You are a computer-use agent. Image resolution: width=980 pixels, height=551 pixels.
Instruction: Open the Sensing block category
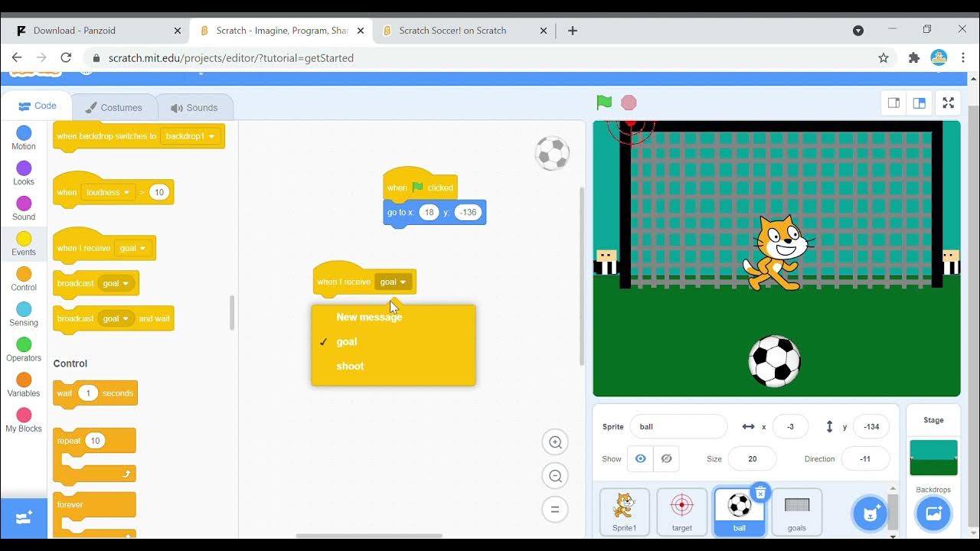24,315
